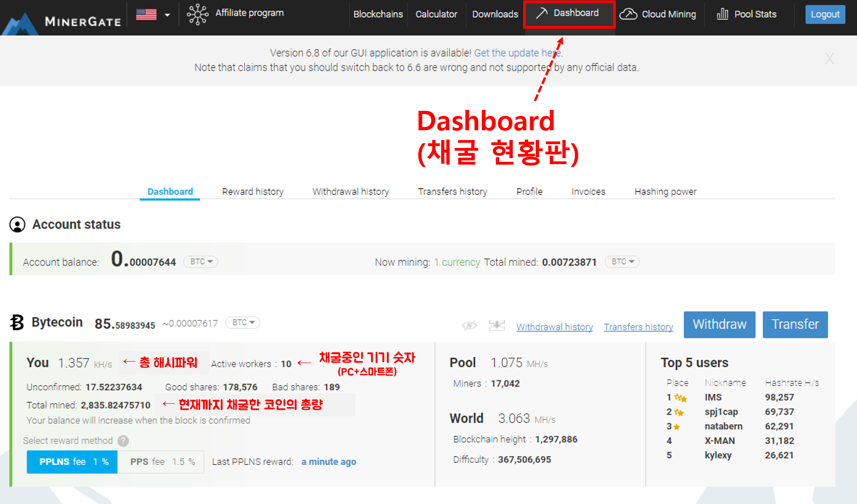The width and height of the screenshot is (857, 504).
Task: Click the US flag language icon
Action: (x=146, y=15)
